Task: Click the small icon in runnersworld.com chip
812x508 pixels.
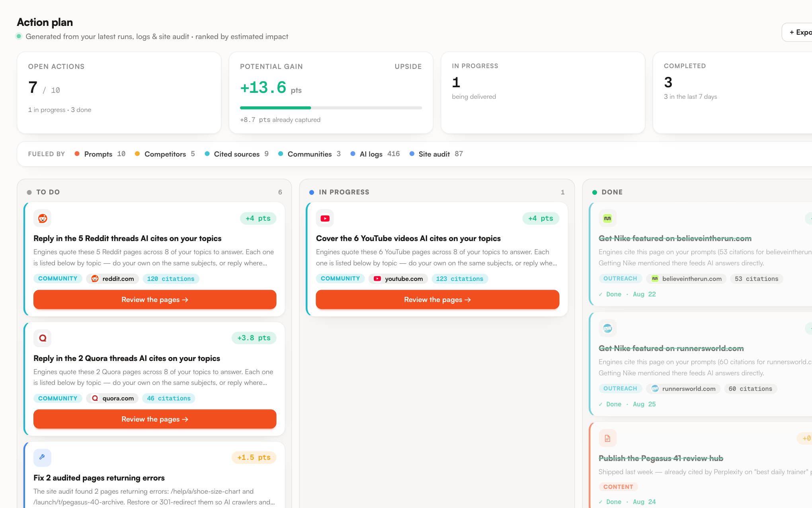Action: [x=655, y=388]
